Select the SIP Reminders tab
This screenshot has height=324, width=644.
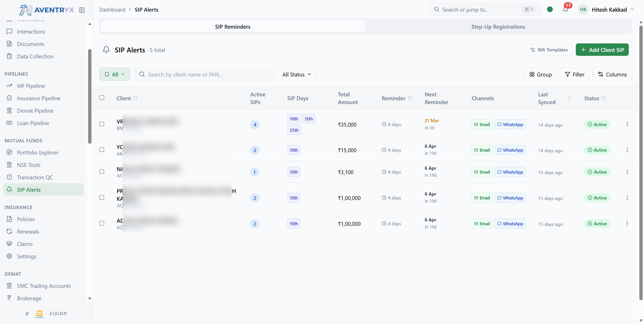(x=233, y=27)
